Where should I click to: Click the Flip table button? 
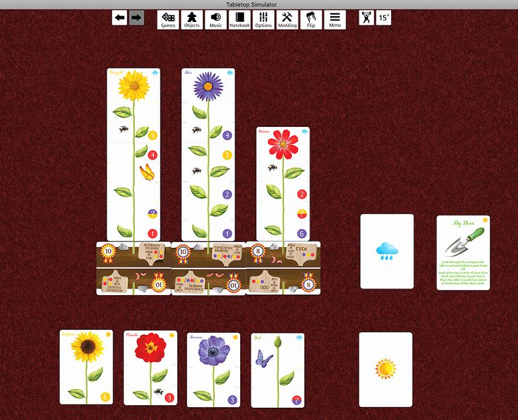[311, 20]
